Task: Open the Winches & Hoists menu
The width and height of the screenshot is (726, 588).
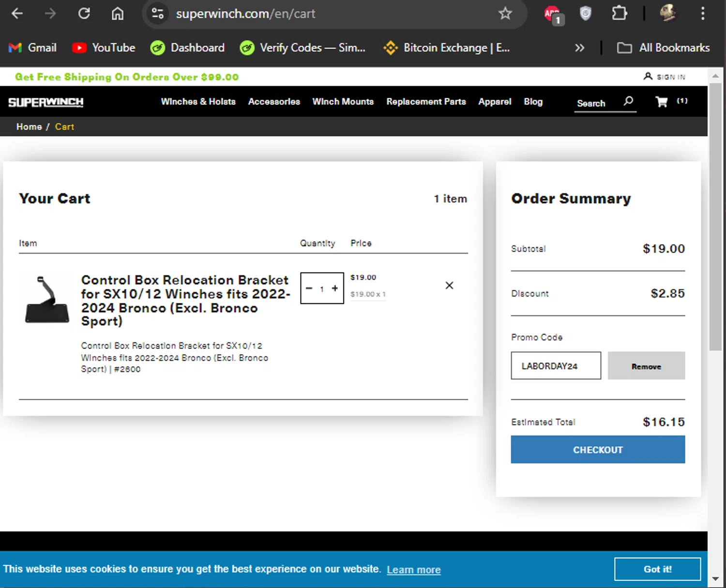Action: pos(198,102)
